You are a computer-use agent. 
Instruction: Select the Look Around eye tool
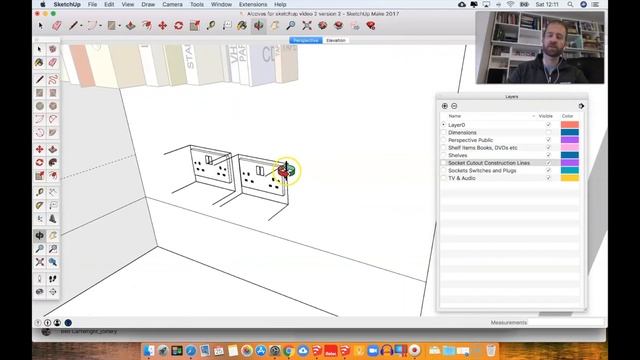[x=40, y=291]
